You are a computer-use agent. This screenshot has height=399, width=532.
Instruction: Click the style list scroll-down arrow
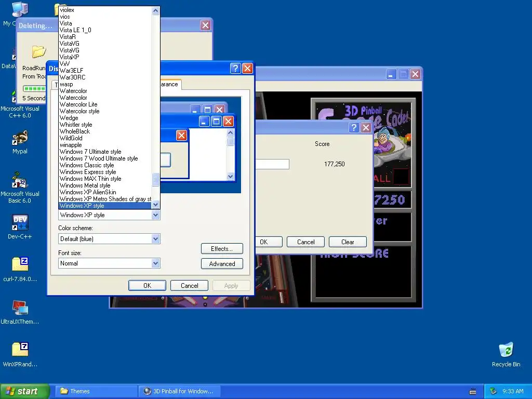click(155, 205)
